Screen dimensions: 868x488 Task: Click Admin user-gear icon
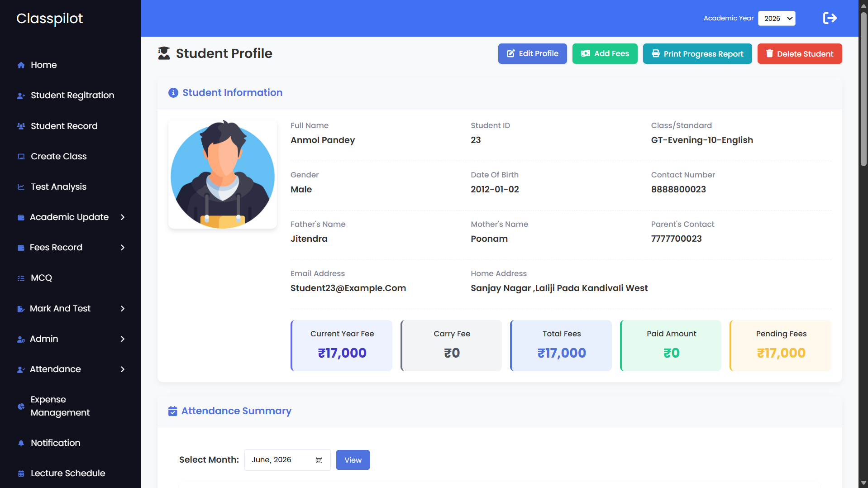point(21,339)
